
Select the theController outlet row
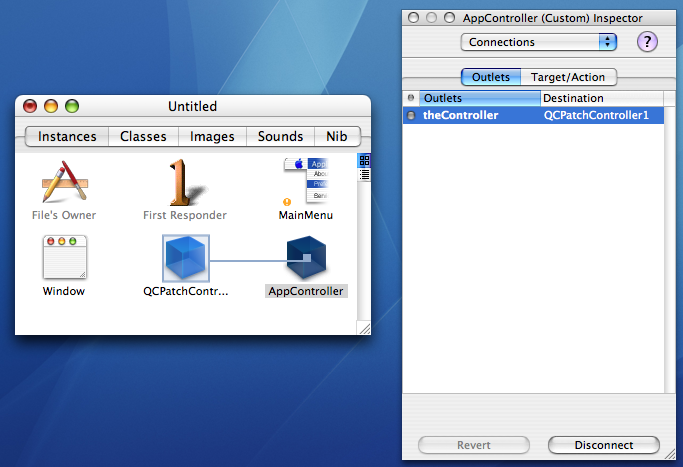(533, 115)
